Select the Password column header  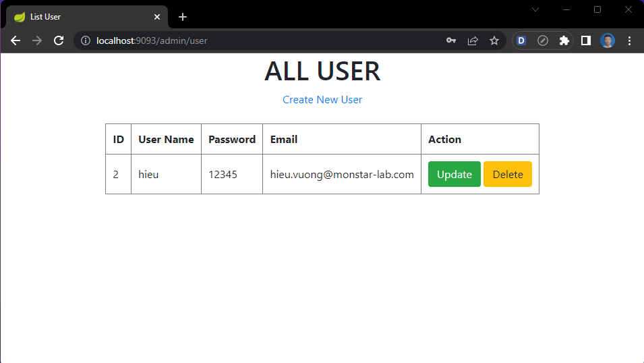click(232, 140)
